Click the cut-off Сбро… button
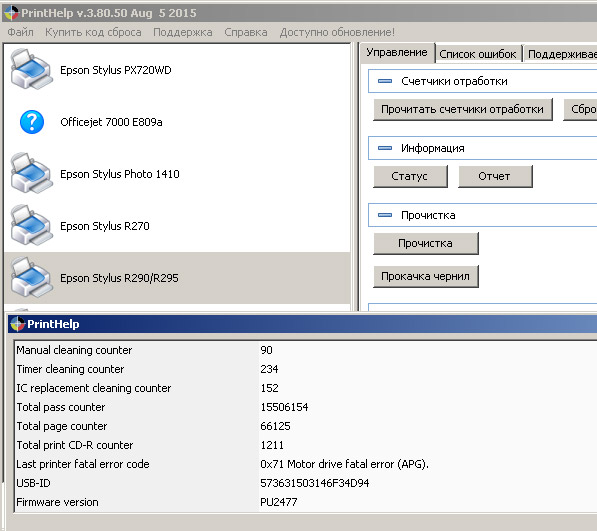The height and width of the screenshot is (531, 597). coord(581,109)
